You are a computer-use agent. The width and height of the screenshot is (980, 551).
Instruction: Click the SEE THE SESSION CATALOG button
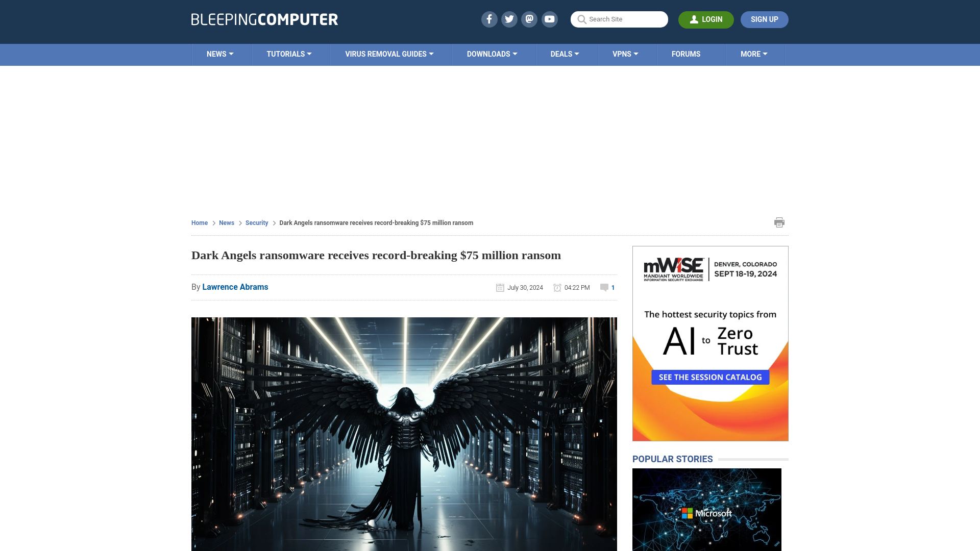[710, 377]
